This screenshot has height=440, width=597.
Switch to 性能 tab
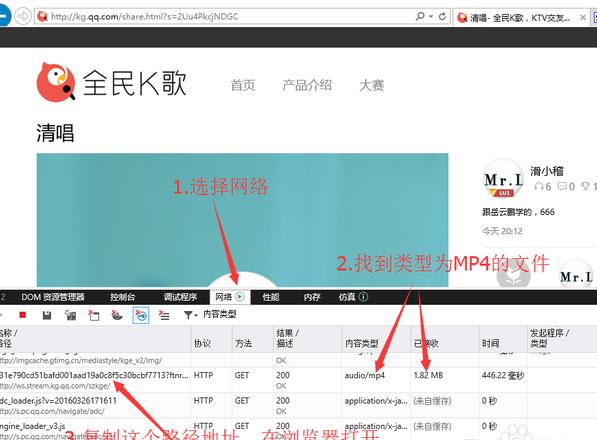click(271, 297)
